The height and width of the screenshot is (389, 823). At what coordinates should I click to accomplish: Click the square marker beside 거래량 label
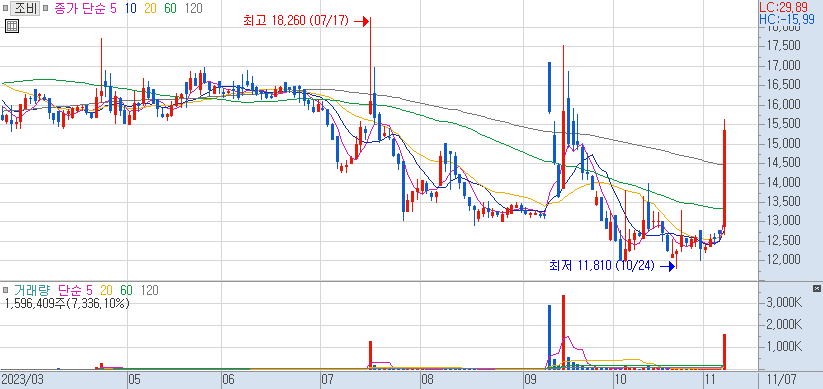click(x=5, y=290)
